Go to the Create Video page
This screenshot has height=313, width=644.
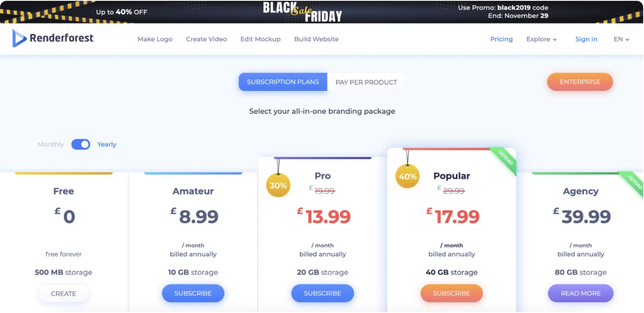coord(206,39)
